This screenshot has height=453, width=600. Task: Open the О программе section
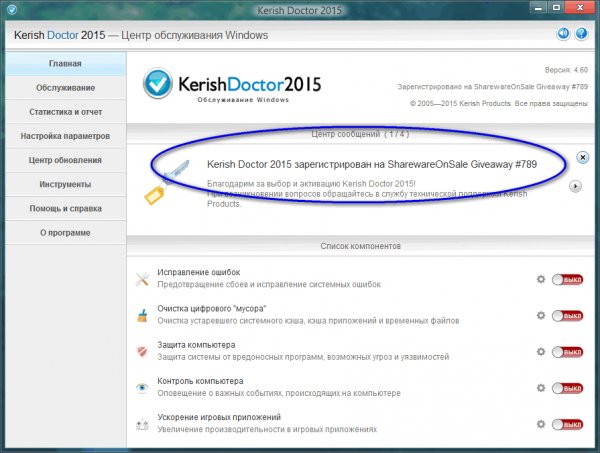click(65, 233)
